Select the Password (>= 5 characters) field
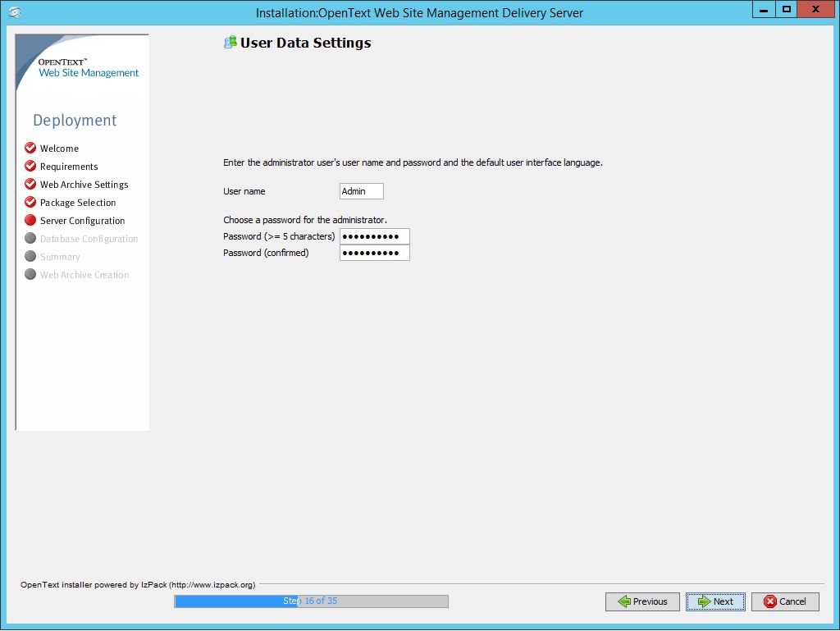The image size is (840, 631). pyautogui.click(x=374, y=236)
